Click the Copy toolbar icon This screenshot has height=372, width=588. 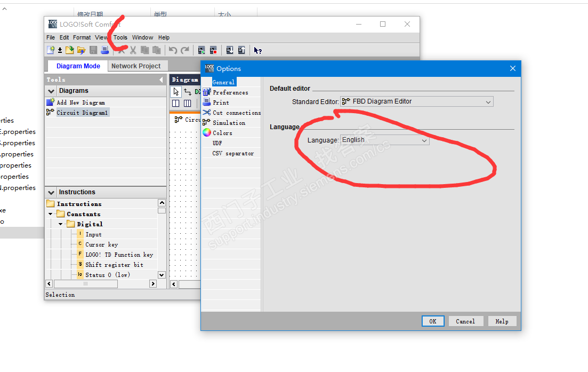point(145,50)
